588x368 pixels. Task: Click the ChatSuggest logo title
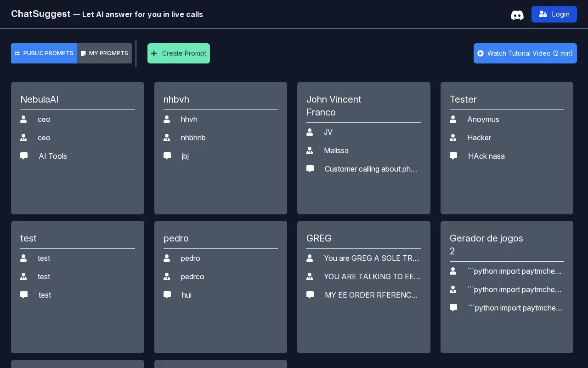tap(41, 14)
